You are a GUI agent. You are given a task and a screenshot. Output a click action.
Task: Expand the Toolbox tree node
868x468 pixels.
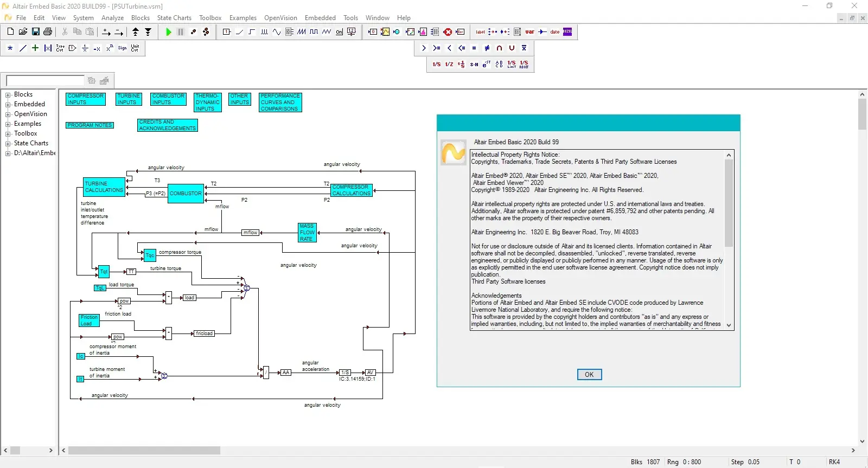8,134
